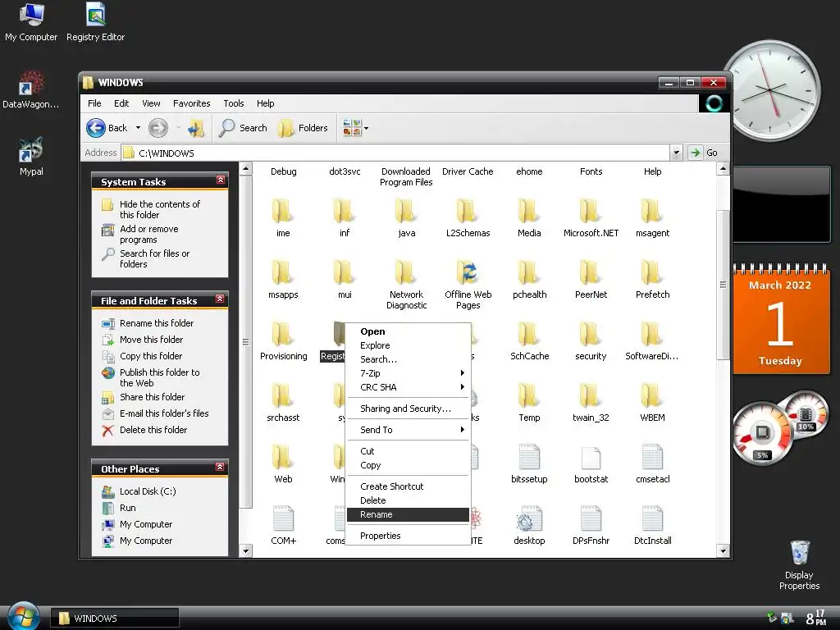Image resolution: width=840 pixels, height=630 pixels.
Task: Open My Computer desktop icon
Action: [x=31, y=22]
